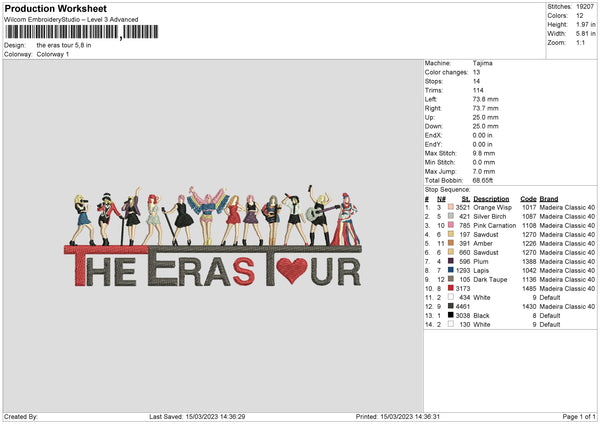Screen dimensions: 600x424
Task: Click the Dark Taupe color swatch
Action: click(451, 279)
